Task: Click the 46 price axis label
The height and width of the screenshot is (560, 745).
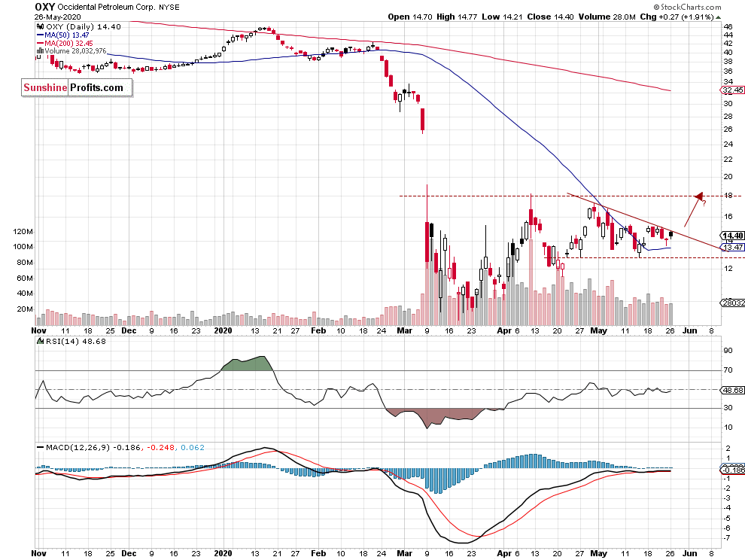Action: click(x=728, y=26)
